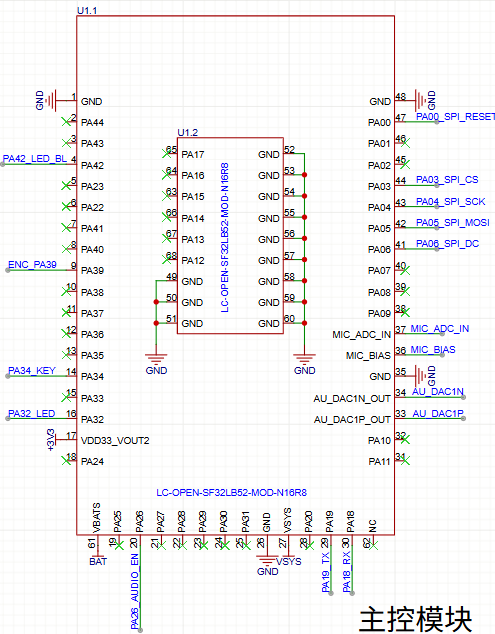
Task: Select the ENC_PA39 net label
Action: point(32,264)
